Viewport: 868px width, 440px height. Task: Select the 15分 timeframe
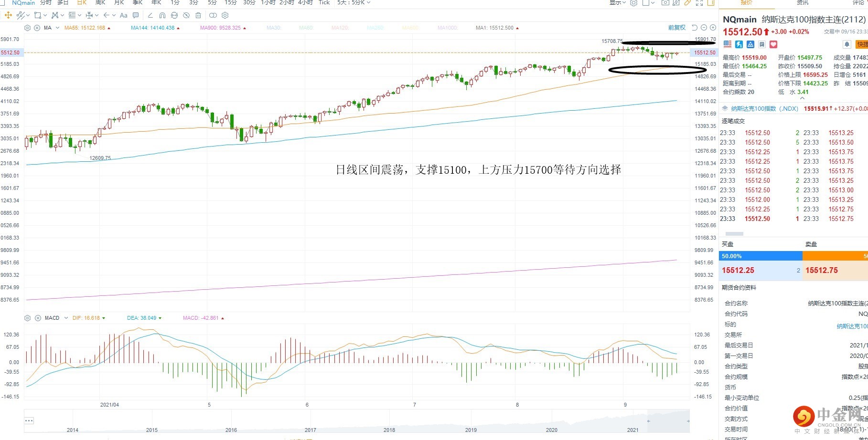click(231, 3)
